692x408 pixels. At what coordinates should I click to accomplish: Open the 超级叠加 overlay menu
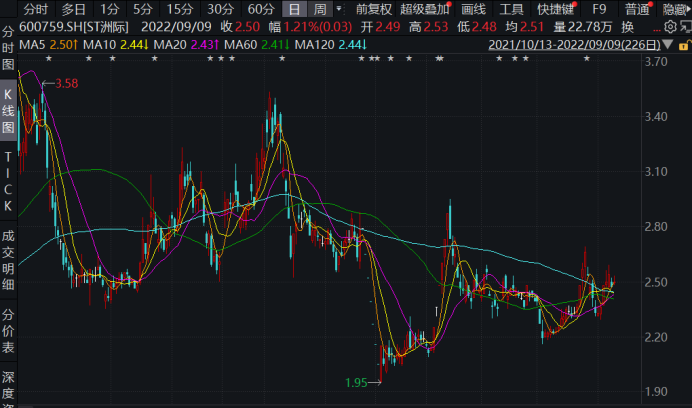(x=426, y=9)
